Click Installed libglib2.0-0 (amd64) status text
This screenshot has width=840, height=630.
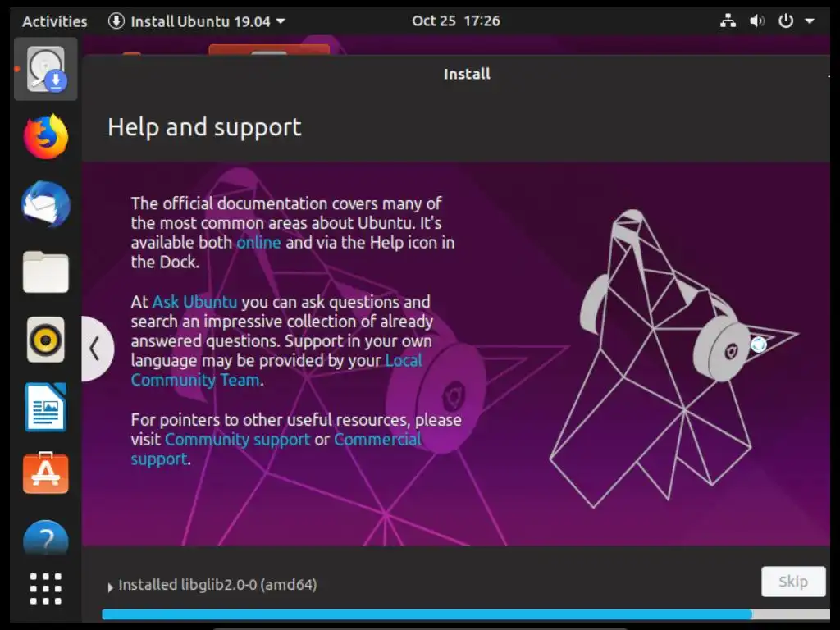pos(217,584)
